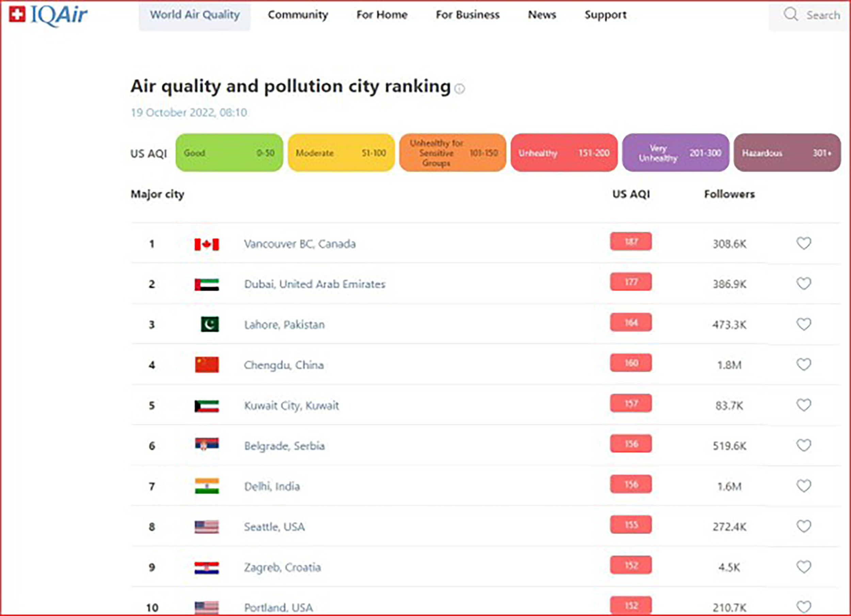Click the info icon beside ranking title
The image size is (851, 616).
pyautogui.click(x=460, y=88)
